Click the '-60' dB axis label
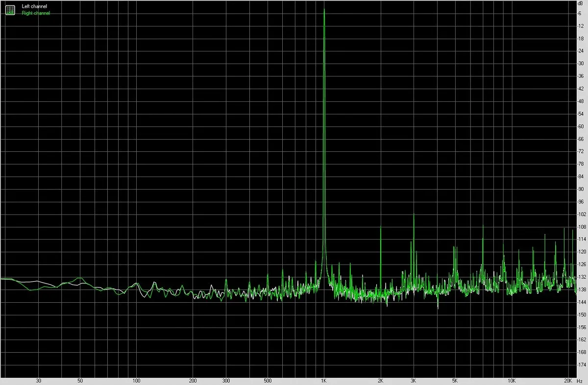The height and width of the screenshot is (385, 588). click(581, 126)
